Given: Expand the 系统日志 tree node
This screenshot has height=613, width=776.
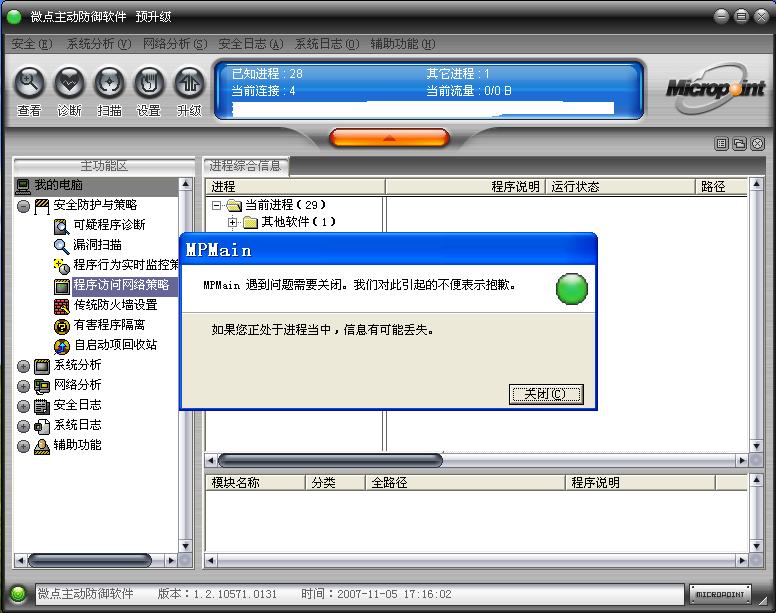Looking at the screenshot, I should point(23,426).
